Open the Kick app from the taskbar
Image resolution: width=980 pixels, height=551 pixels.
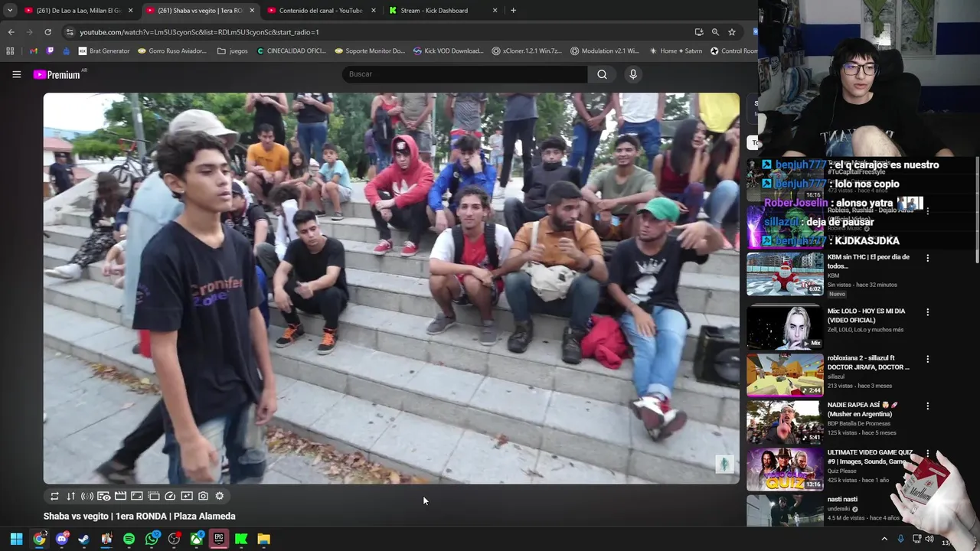click(241, 539)
